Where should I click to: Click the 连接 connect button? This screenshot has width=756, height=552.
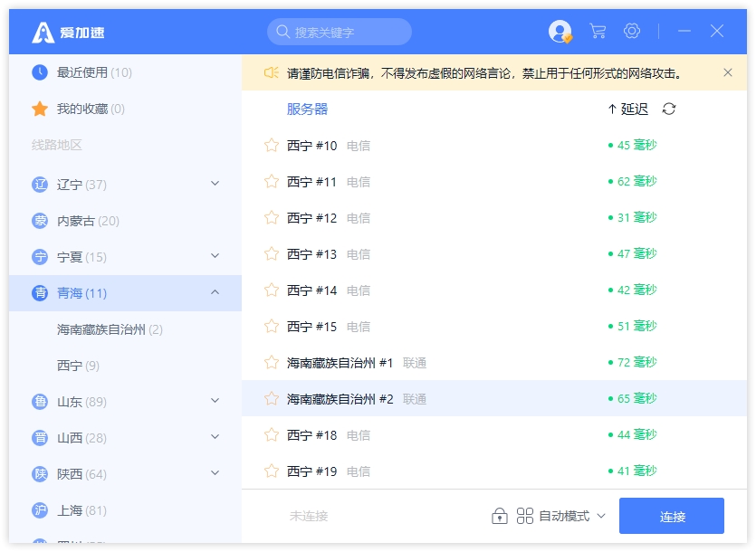tap(672, 516)
